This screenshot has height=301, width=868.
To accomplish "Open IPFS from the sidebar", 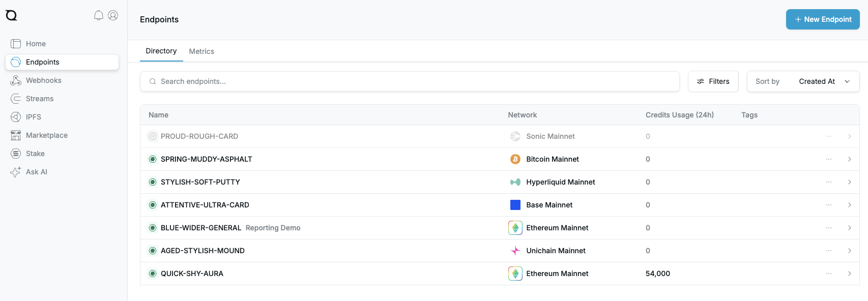I will click(33, 117).
